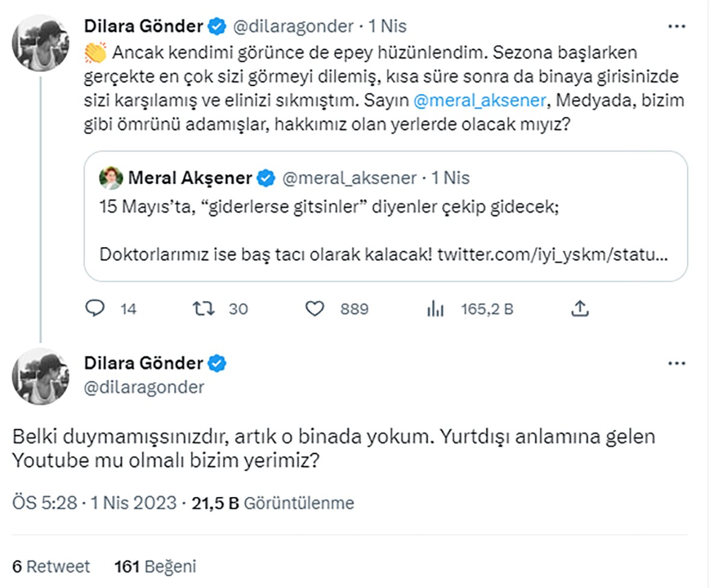Open the first tweet's three-dot more menu
This screenshot has height=588, width=723.
coord(677,27)
